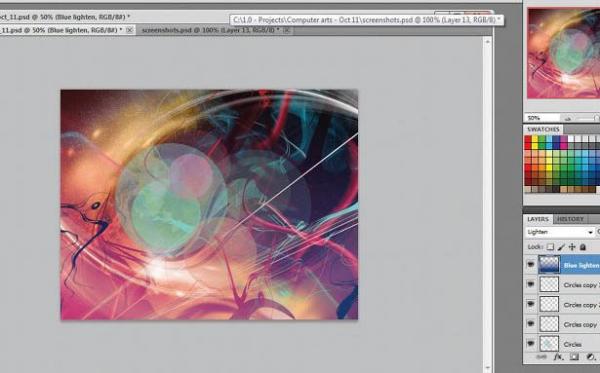Switch to the History tab

[570, 219]
